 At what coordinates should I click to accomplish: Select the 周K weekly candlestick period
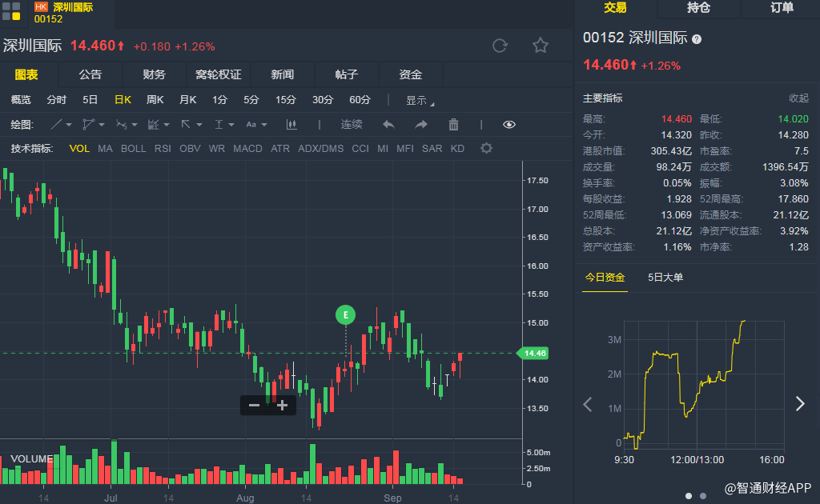pyautogui.click(x=155, y=100)
